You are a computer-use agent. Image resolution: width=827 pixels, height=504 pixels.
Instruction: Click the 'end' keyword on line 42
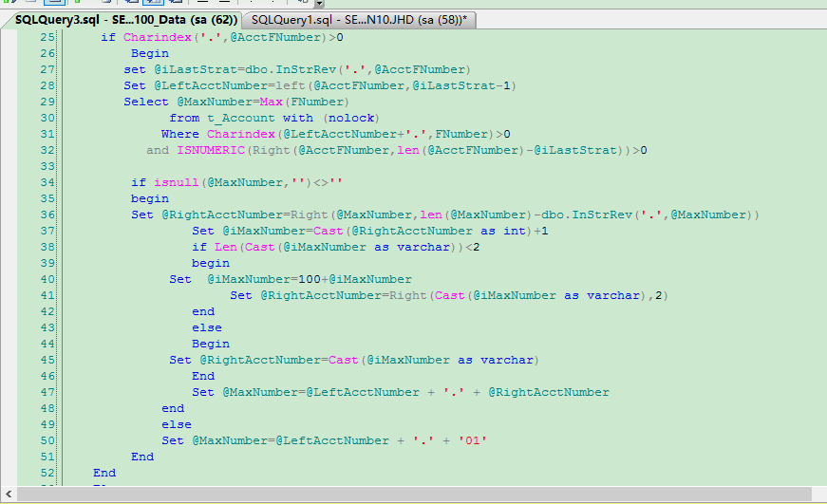[203, 311]
